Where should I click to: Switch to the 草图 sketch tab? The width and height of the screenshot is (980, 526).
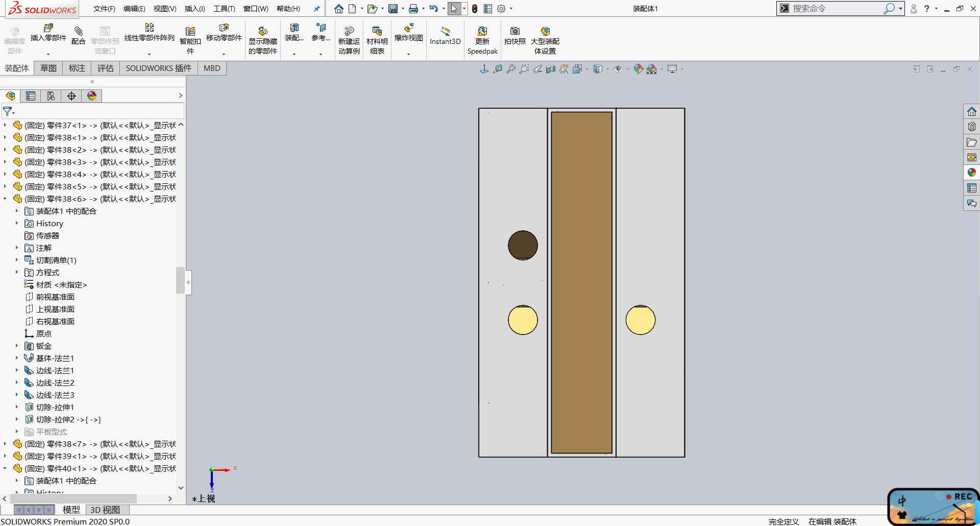coord(48,68)
